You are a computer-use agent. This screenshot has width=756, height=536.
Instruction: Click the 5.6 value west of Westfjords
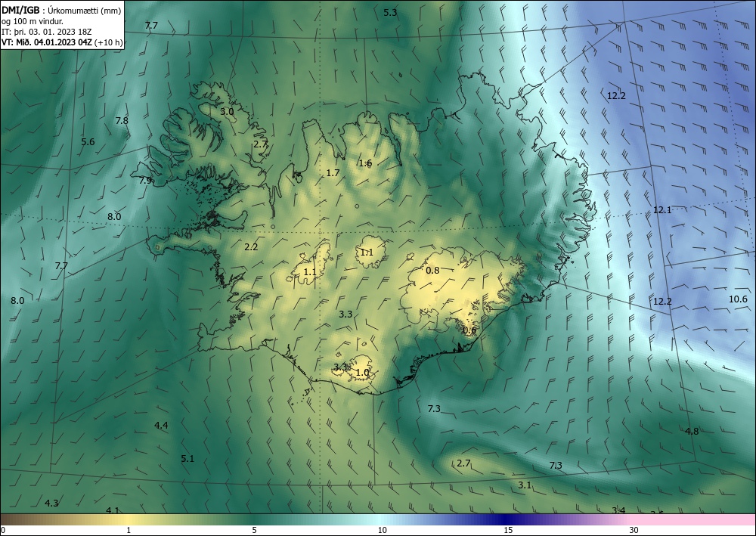(88, 141)
